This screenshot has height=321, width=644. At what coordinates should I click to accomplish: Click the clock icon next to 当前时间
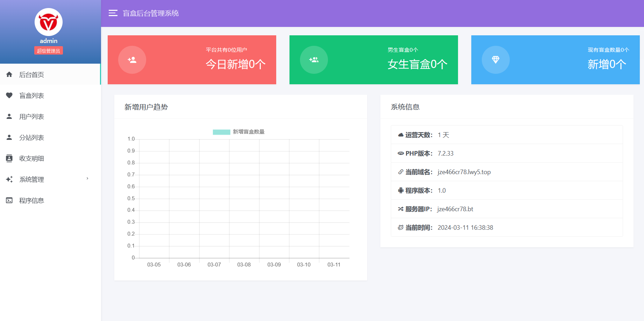pyautogui.click(x=401, y=228)
